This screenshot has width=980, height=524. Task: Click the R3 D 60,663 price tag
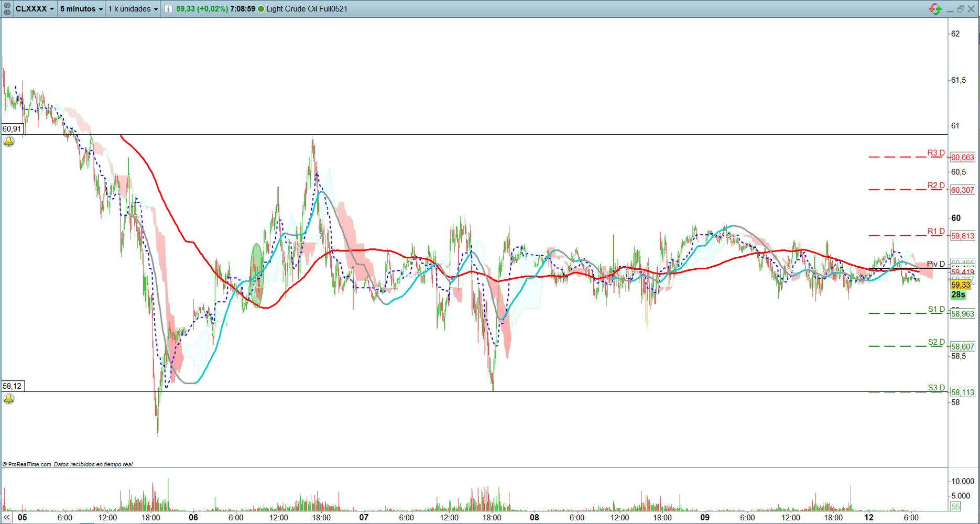(962, 157)
